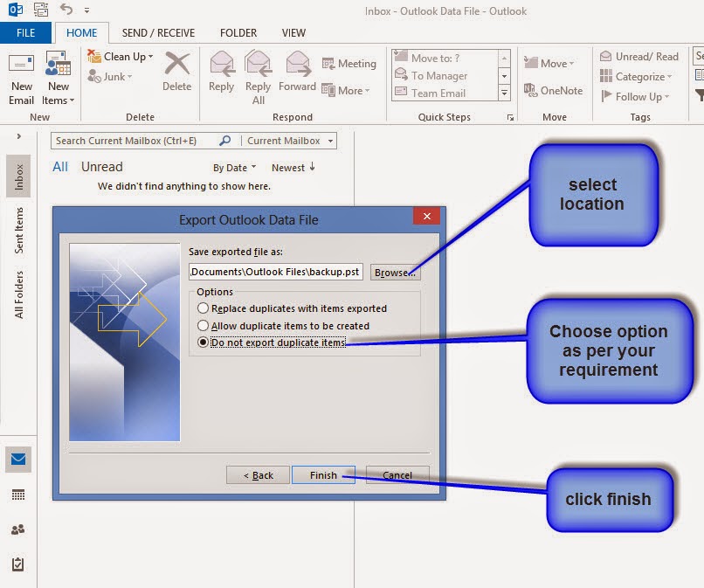Click the Reply icon
The width and height of the screenshot is (704, 588).
pos(222,64)
